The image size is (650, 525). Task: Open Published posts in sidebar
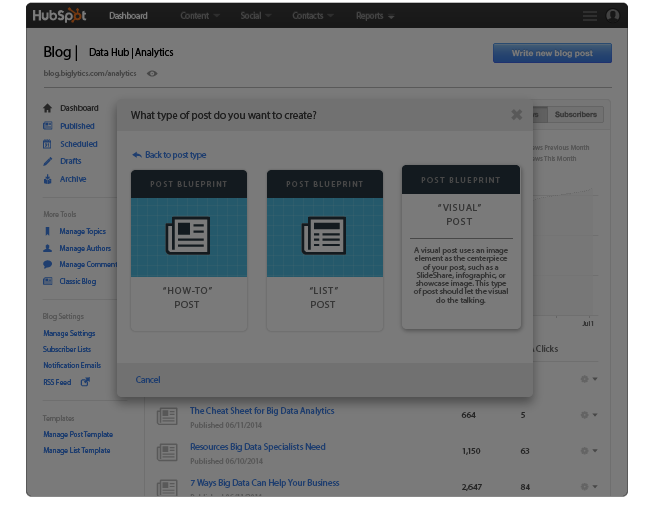[x=77, y=126]
